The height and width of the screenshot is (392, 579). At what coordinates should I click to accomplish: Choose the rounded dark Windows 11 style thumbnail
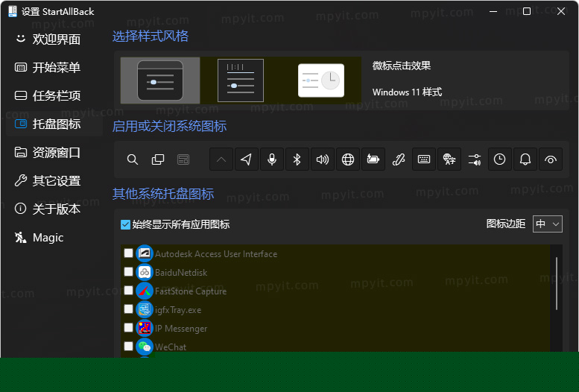click(160, 80)
